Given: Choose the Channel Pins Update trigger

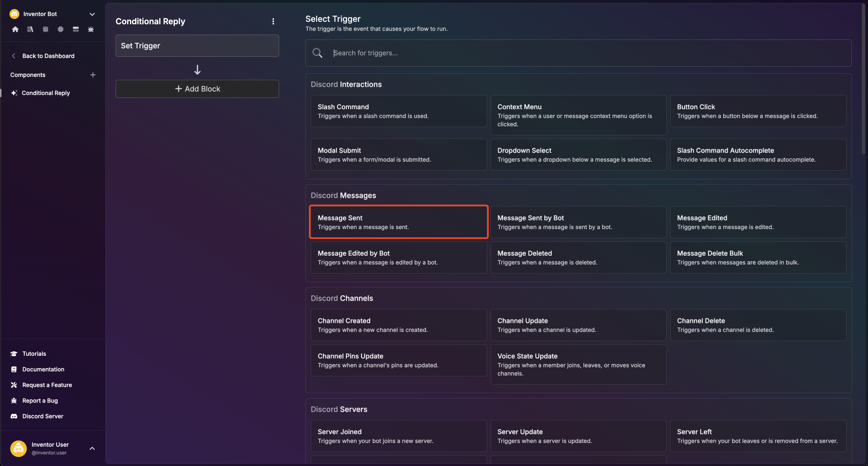Looking at the screenshot, I should [x=399, y=360].
